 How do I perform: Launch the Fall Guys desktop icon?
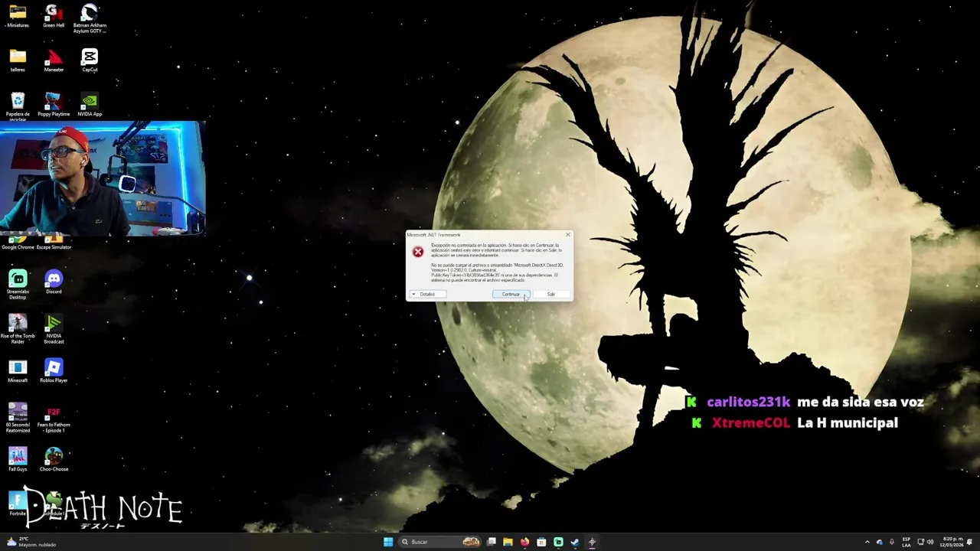click(x=18, y=460)
